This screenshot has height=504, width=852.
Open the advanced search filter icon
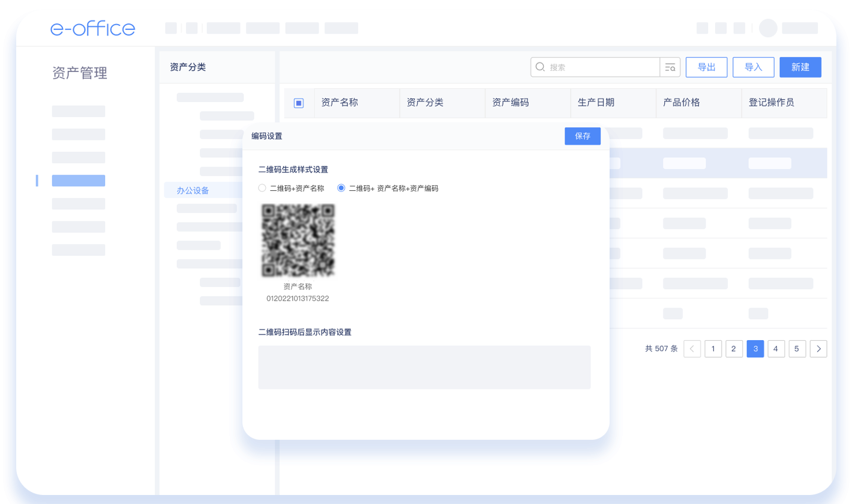pos(670,67)
